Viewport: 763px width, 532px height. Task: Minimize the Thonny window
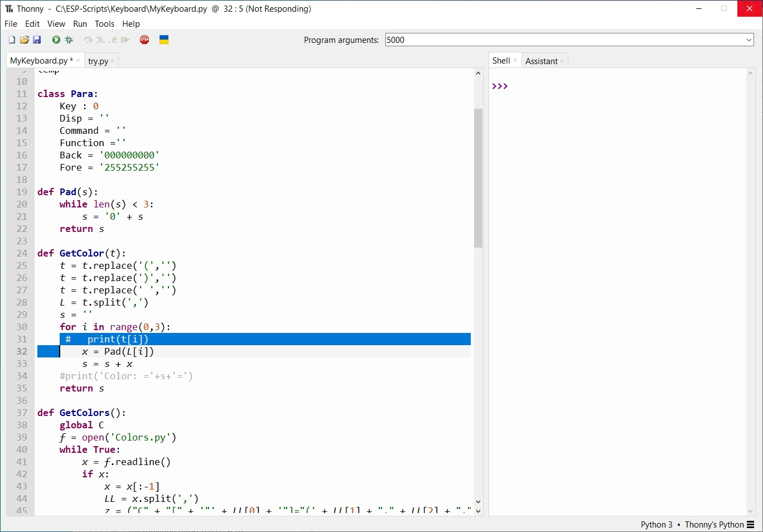[699, 8]
